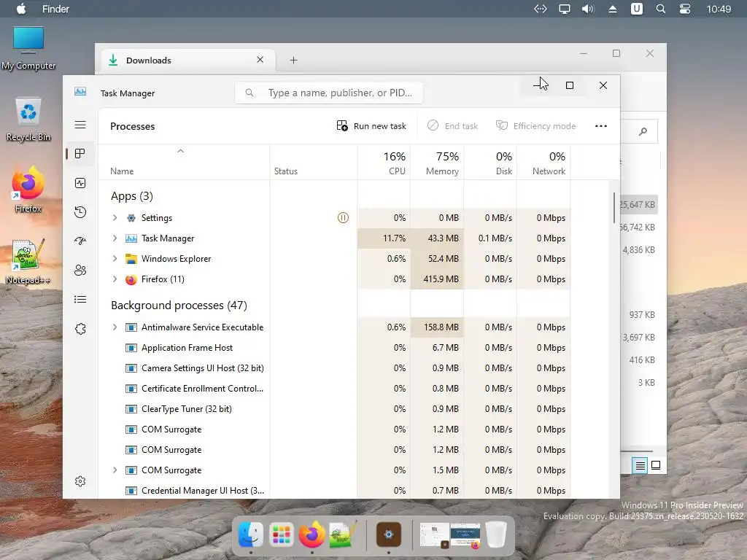Expand the third COM Surrogate row
Image resolution: width=747 pixels, height=560 pixels.
(115, 470)
